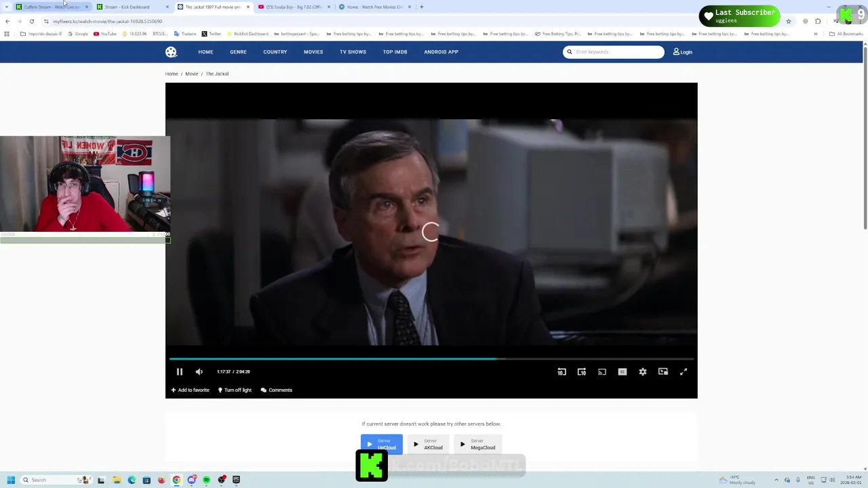Mute the video player volume

[x=199, y=371]
